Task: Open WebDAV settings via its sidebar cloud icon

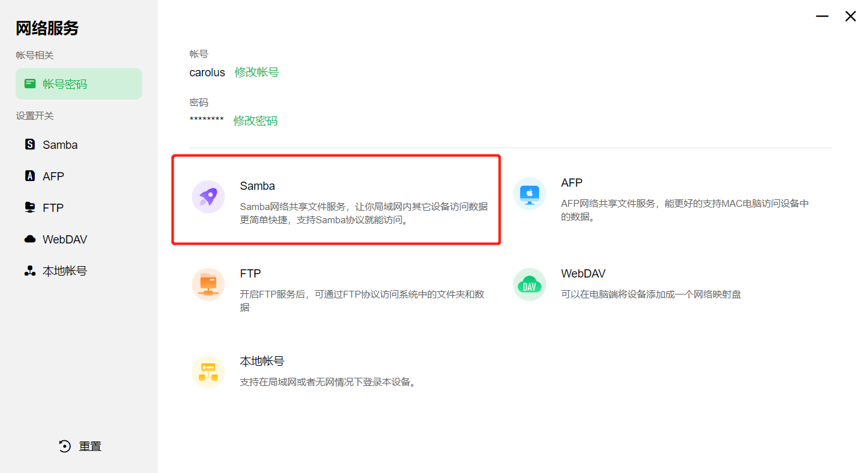Action: point(30,239)
